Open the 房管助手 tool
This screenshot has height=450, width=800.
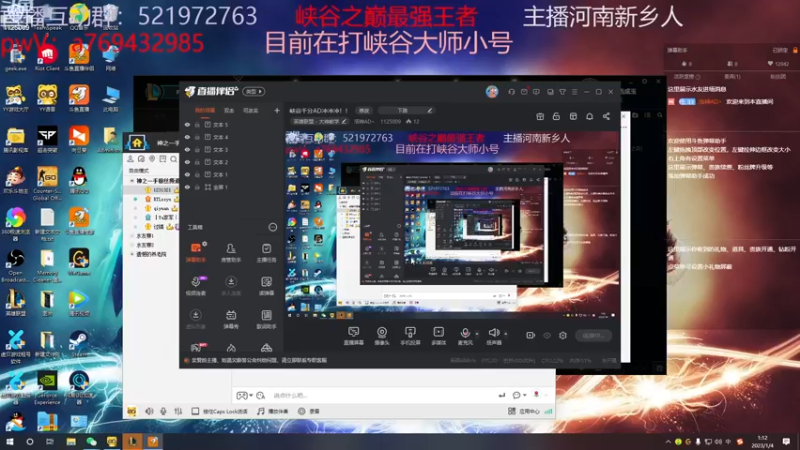[x=231, y=252]
